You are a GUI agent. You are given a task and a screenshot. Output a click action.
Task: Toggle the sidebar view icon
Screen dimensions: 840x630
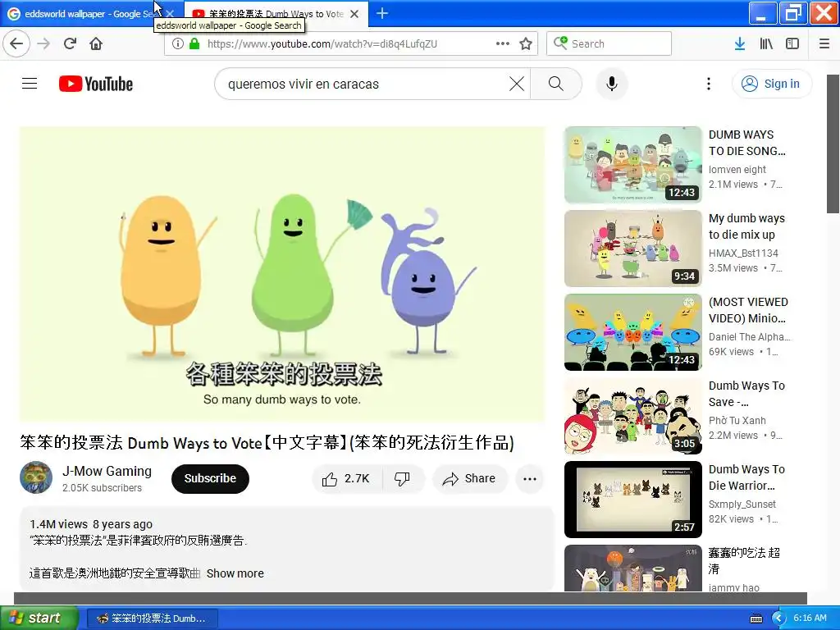[792, 43]
